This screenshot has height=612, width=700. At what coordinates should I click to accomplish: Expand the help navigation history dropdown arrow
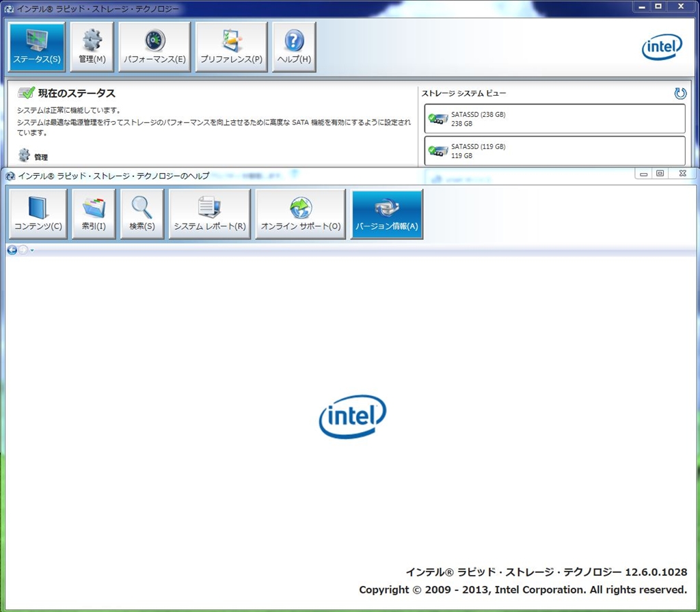coord(32,251)
